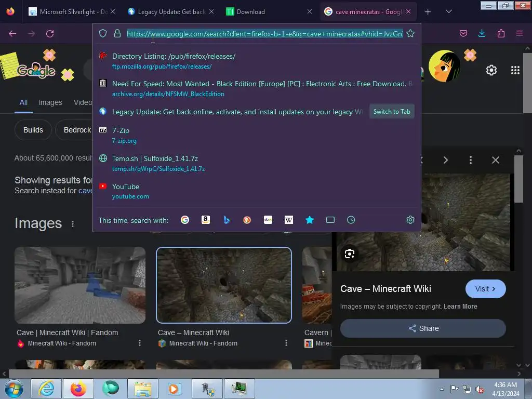This screenshot has width=532, height=399.
Task: Open the Extensions puzzle icon
Action: coord(501,33)
